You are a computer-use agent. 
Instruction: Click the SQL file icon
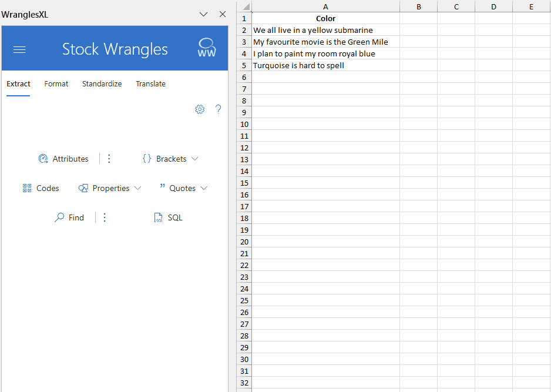coord(159,217)
